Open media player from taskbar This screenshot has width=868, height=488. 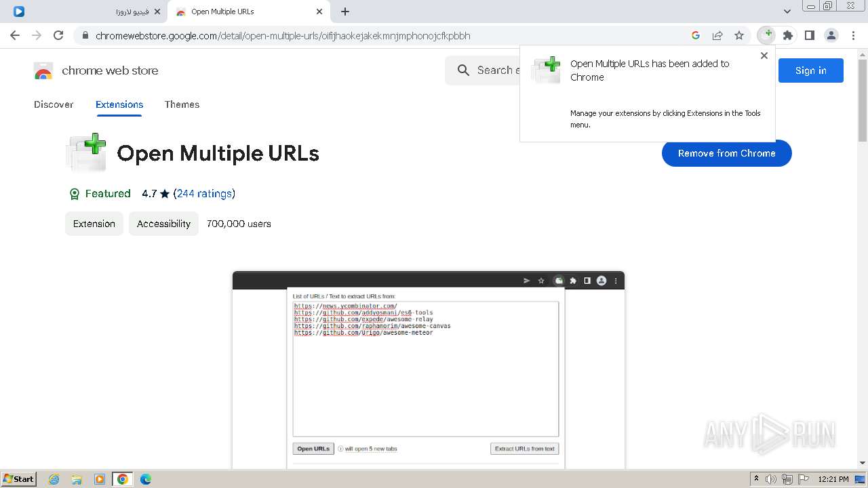pyautogui.click(x=100, y=479)
